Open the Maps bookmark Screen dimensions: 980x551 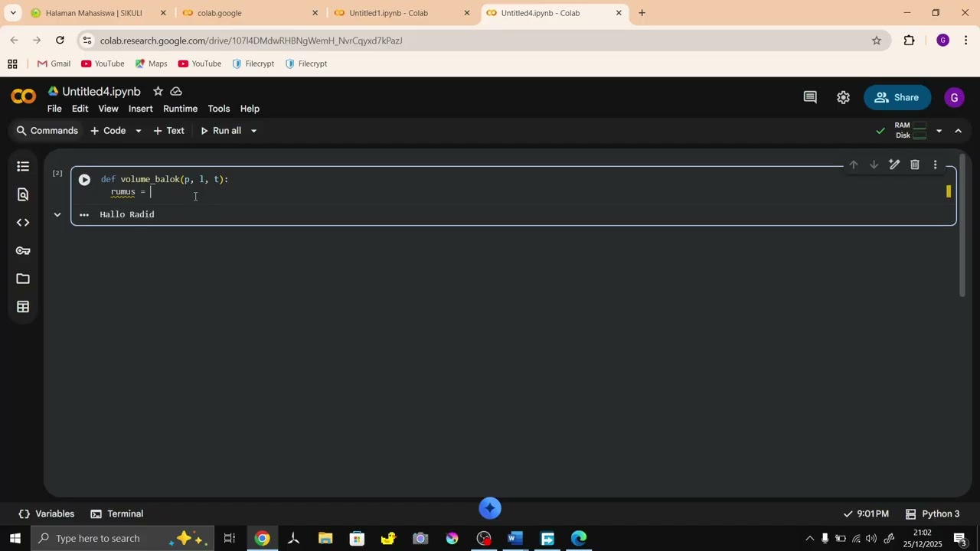[151, 64]
